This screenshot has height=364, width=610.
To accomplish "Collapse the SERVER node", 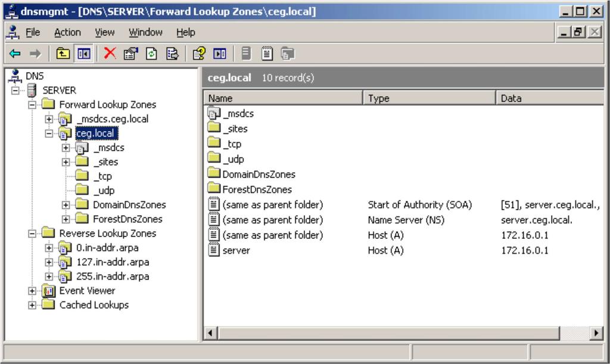I will point(15,91).
